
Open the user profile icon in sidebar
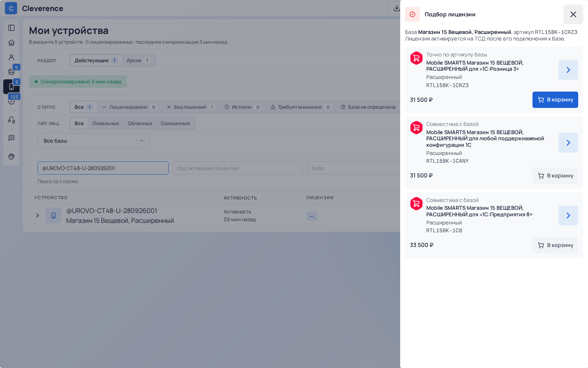[11, 57]
